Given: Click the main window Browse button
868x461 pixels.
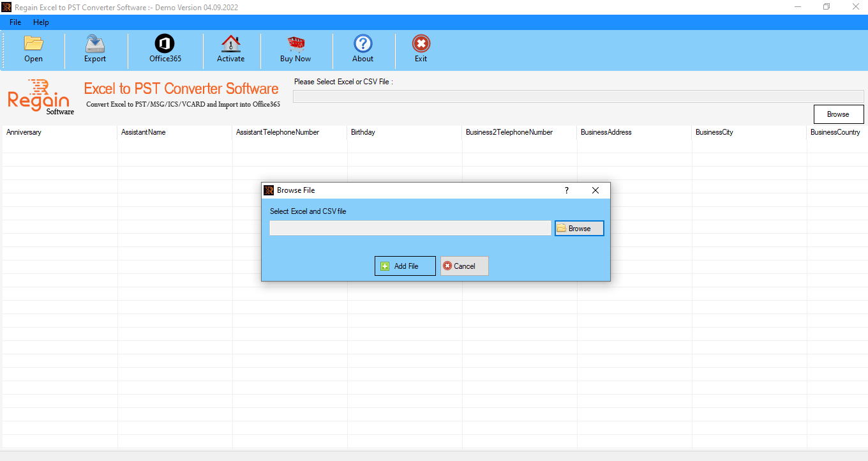Looking at the screenshot, I should coord(838,114).
